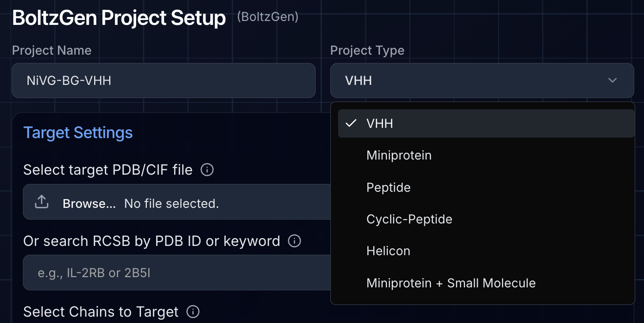This screenshot has width=644, height=323.
Task: Click the Target Settings section heading
Action: (78, 132)
